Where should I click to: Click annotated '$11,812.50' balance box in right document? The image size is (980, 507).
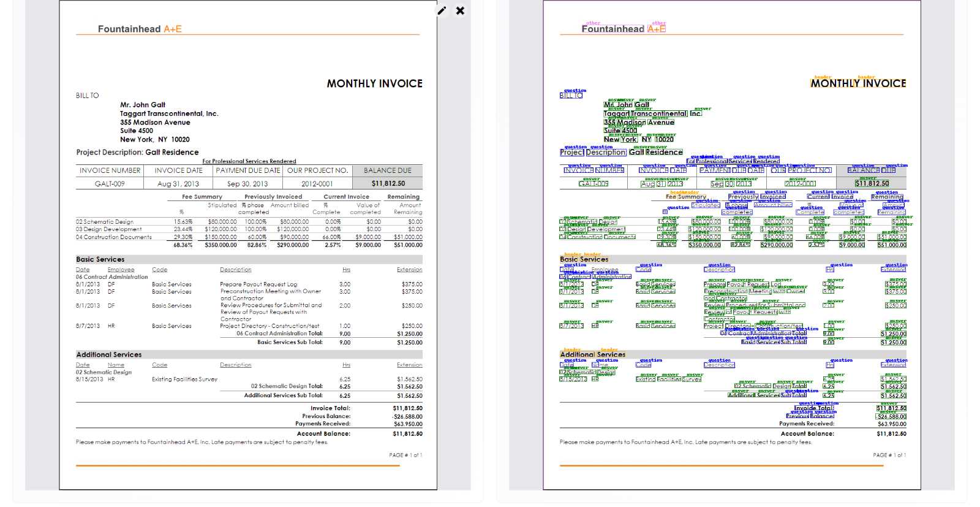tap(872, 183)
